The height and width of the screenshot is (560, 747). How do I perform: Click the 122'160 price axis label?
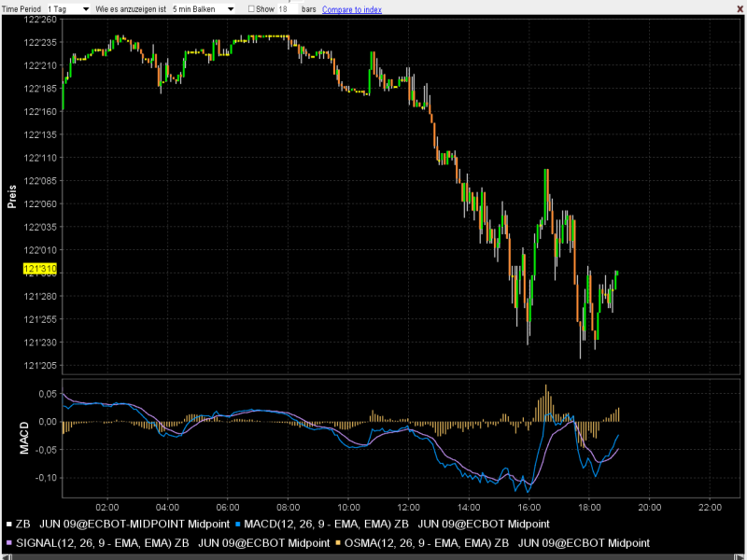pos(40,112)
